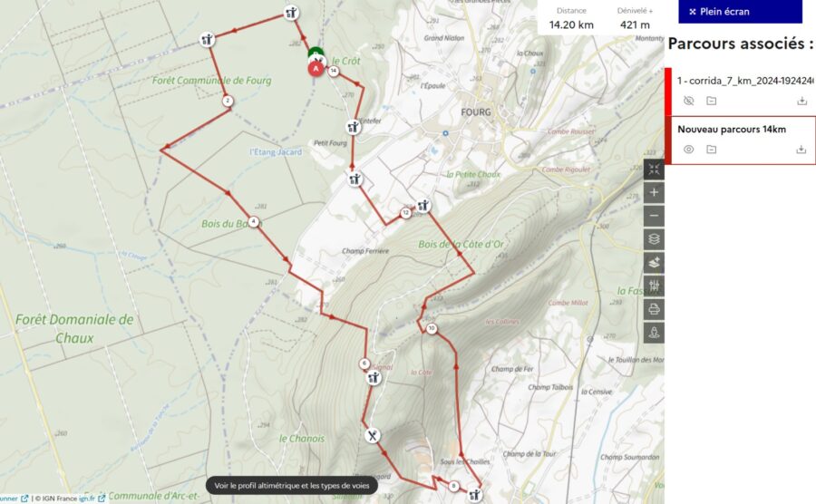816x504 pixels.
Task: Open the map layers stack control
Action: [654, 239]
